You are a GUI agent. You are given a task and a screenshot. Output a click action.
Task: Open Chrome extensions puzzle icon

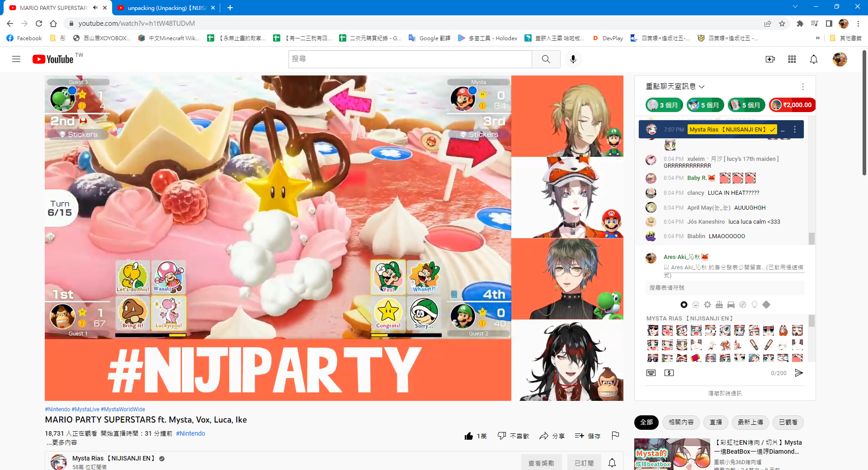click(x=800, y=23)
